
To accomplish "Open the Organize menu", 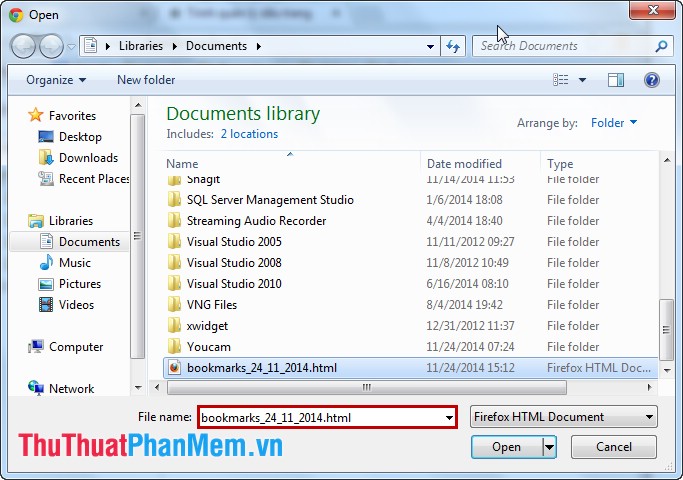I will 56,80.
